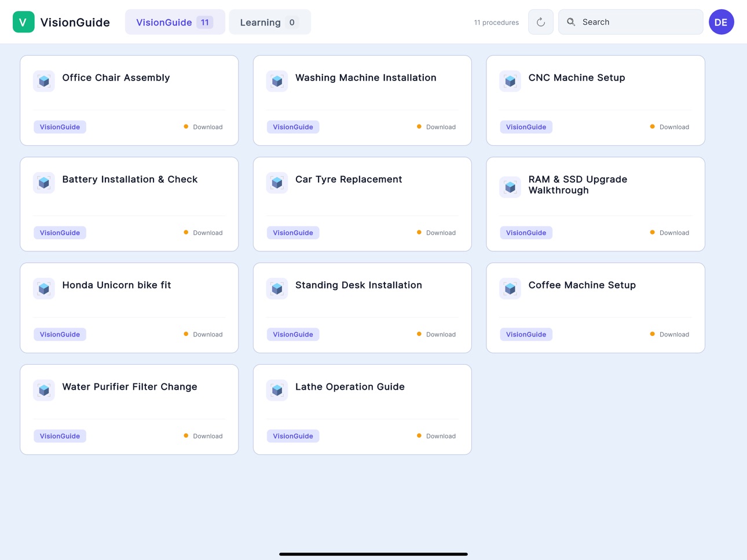Click the cube icon on Standing Desk Installation
The height and width of the screenshot is (560, 747).
[x=277, y=288]
